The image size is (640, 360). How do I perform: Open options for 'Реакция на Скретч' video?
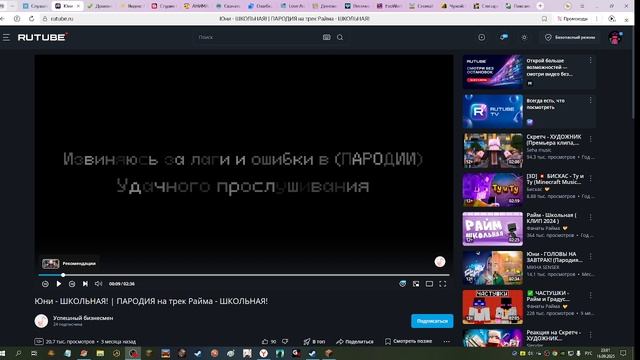(591, 335)
